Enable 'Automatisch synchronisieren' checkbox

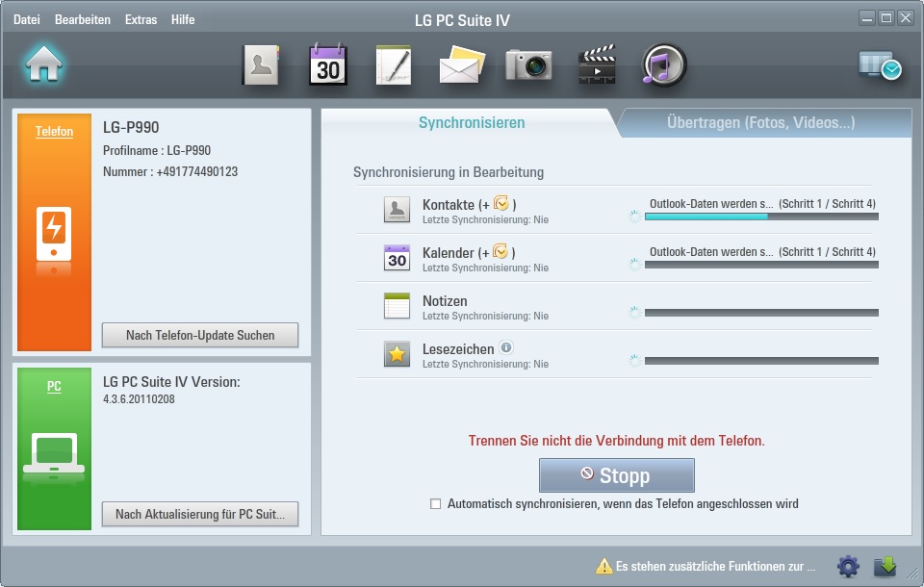(436, 504)
